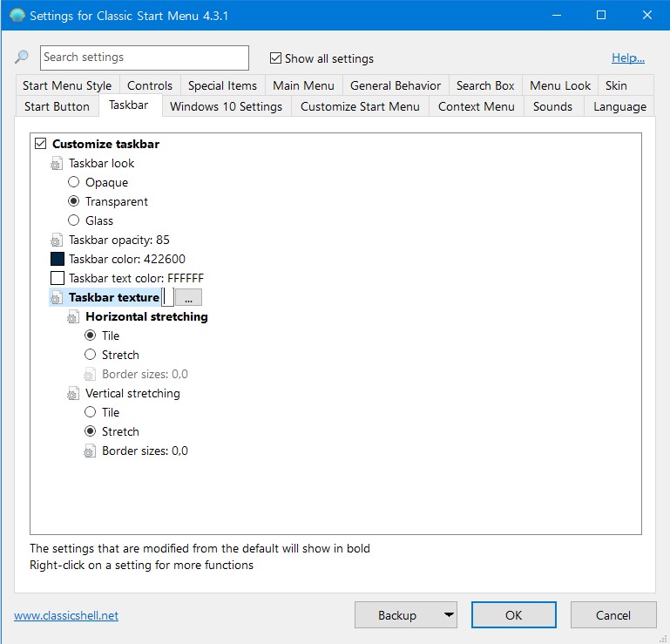Click the settings icon beside Horizontal stretching
The width and height of the screenshot is (670, 644).
click(x=72, y=316)
